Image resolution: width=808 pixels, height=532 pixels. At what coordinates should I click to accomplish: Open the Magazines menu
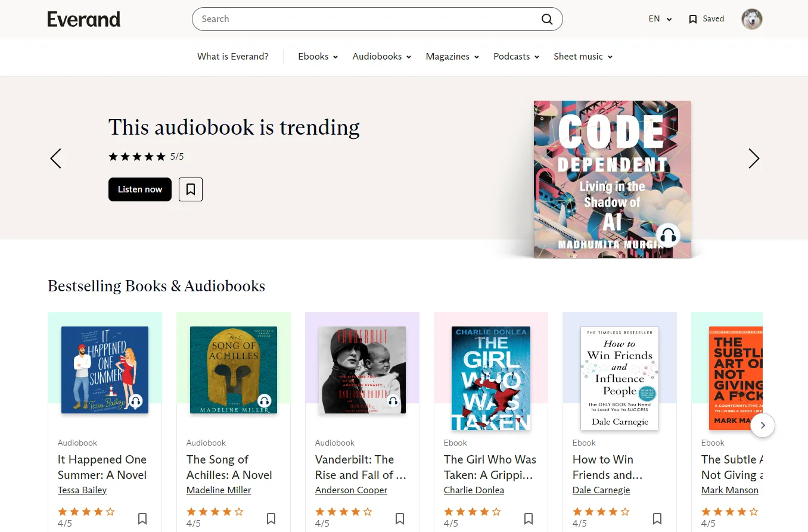point(452,57)
